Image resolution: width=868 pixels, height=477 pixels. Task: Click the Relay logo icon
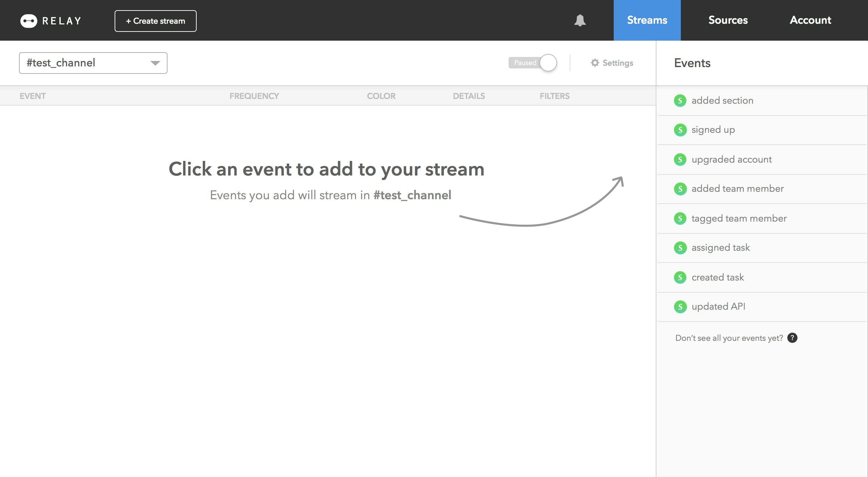(x=28, y=21)
